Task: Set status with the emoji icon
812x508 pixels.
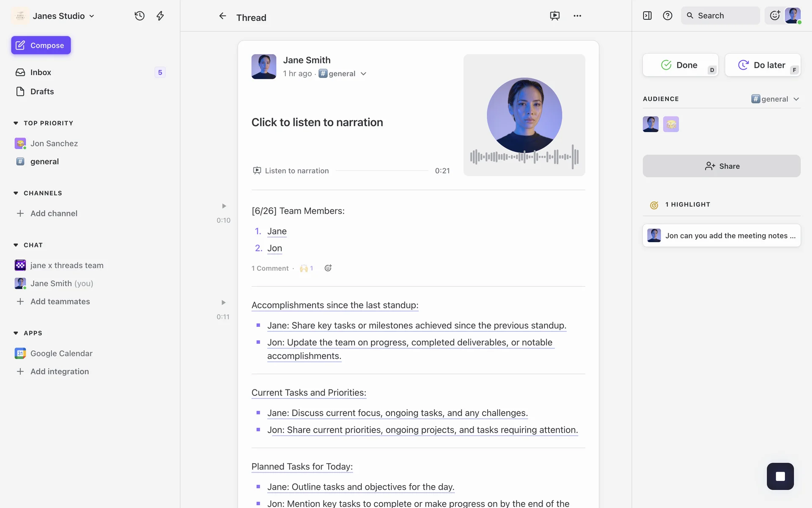Action: pos(775,16)
